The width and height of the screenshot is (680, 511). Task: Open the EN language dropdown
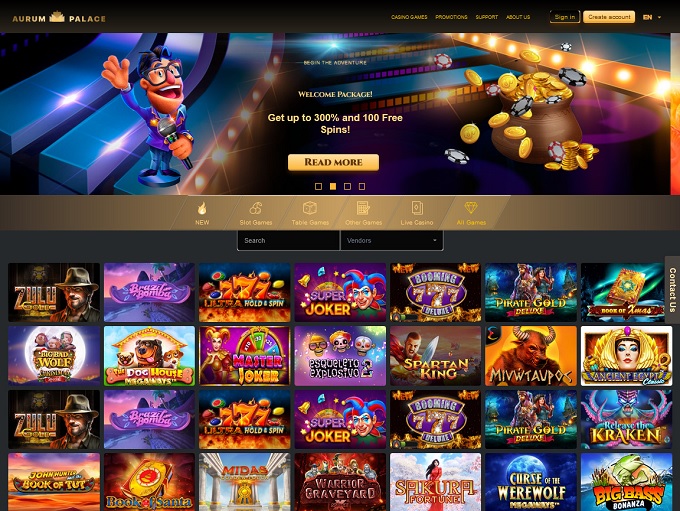[x=652, y=17]
